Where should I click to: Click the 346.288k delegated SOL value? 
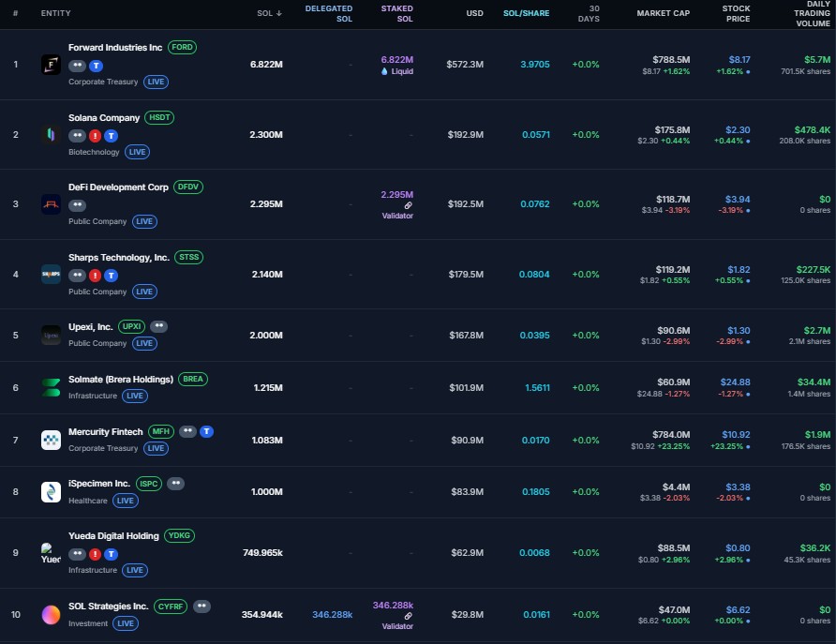tap(332, 615)
